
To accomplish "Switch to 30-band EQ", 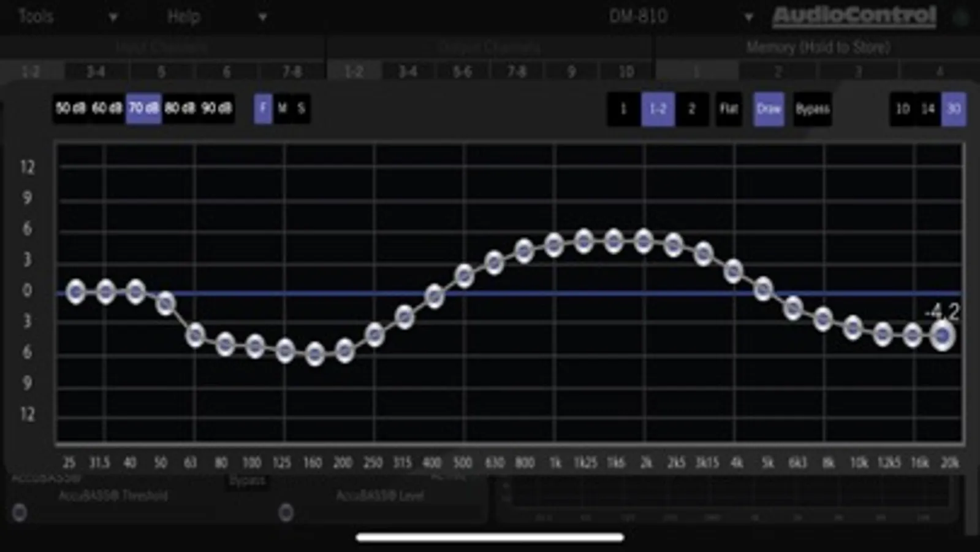I will point(954,109).
